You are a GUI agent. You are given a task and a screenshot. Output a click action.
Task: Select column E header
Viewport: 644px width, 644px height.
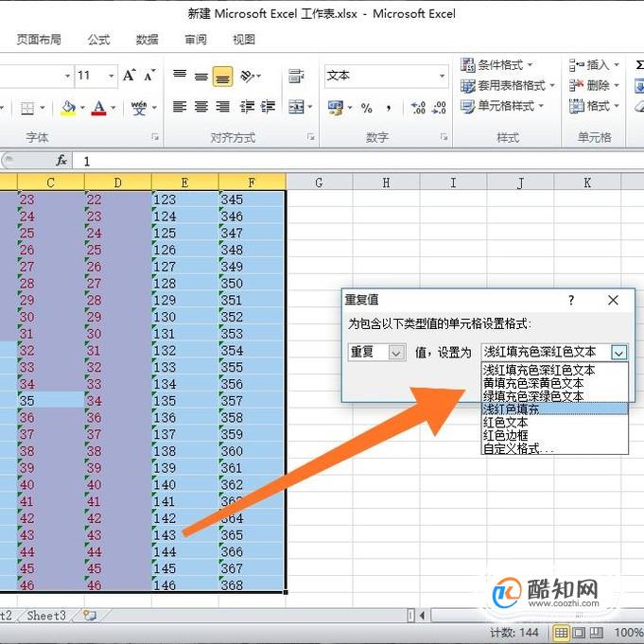pyautogui.click(x=184, y=183)
